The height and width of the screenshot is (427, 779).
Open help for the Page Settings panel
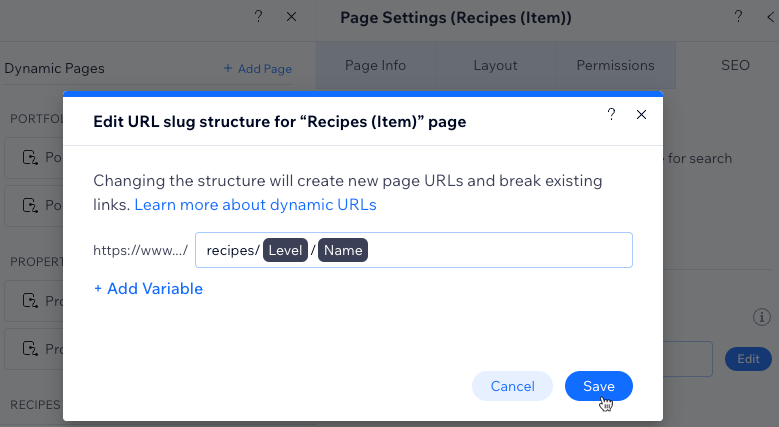pos(738,17)
